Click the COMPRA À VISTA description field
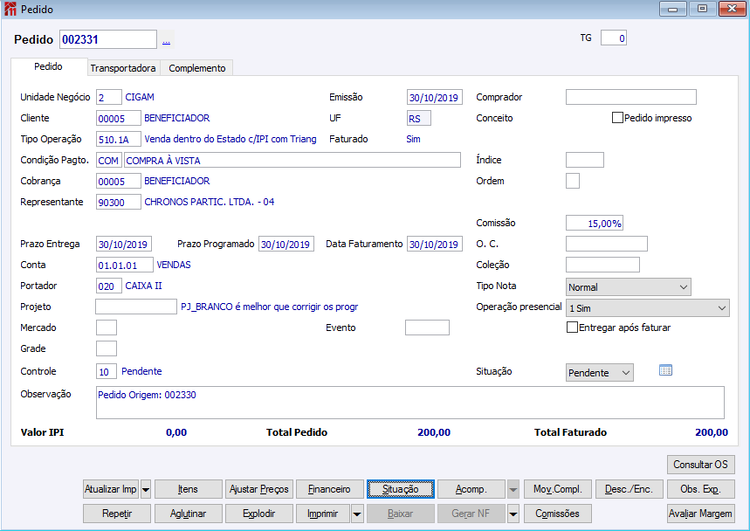Image resolution: width=750 pixels, height=531 pixels. tap(292, 160)
